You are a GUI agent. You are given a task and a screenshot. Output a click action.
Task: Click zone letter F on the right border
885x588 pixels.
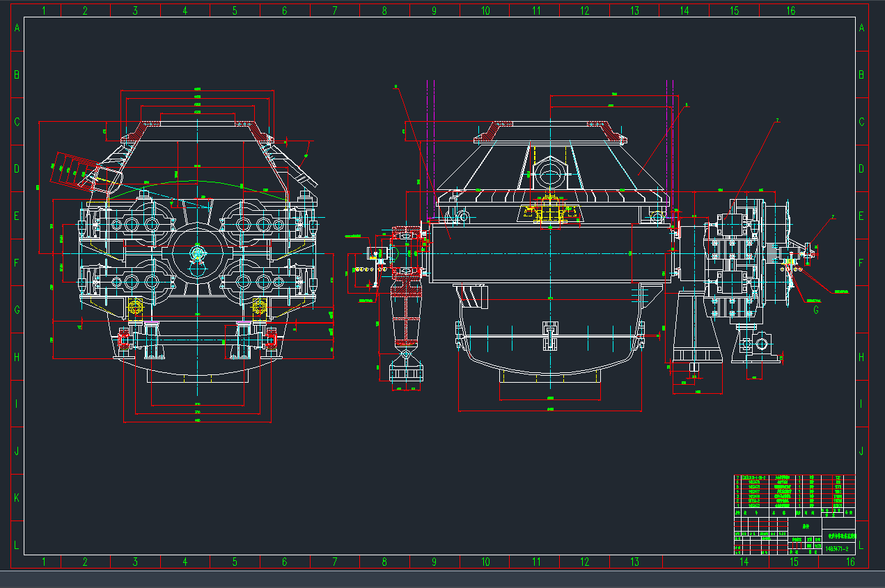[861, 263]
